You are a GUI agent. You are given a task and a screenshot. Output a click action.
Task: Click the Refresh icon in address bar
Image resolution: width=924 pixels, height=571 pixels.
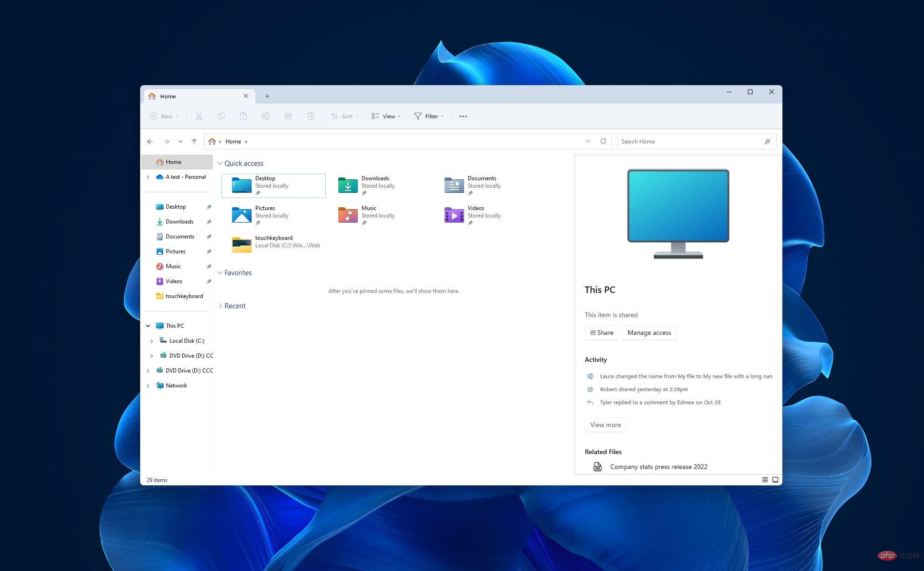tap(603, 141)
